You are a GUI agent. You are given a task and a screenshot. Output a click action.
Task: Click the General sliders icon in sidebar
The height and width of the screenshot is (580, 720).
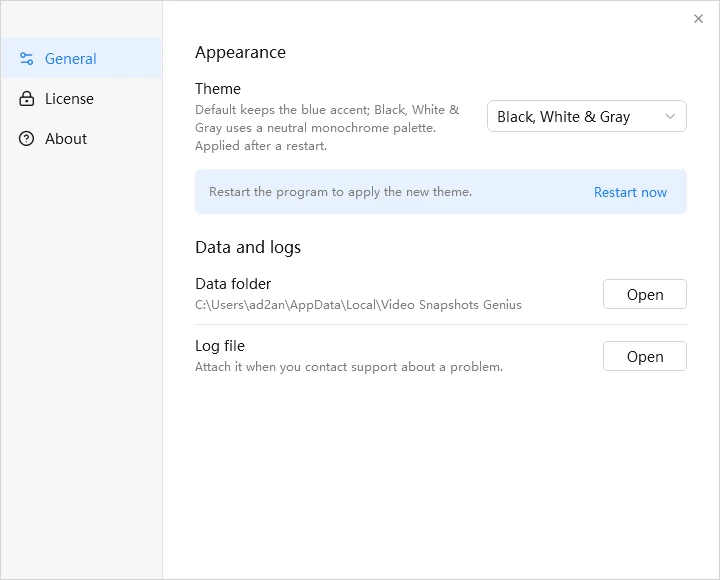click(x=27, y=59)
